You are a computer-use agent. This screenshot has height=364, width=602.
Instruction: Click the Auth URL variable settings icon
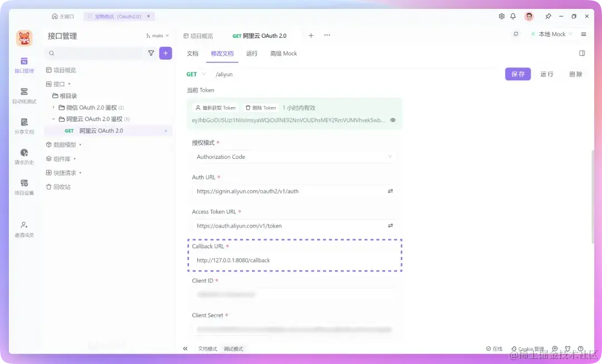[x=390, y=191]
